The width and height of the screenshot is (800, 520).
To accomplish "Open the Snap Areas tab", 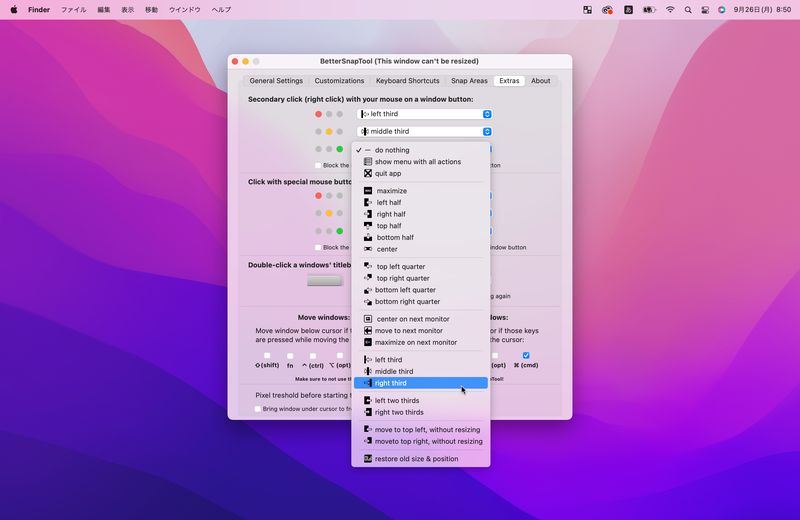I will pyautogui.click(x=469, y=81).
